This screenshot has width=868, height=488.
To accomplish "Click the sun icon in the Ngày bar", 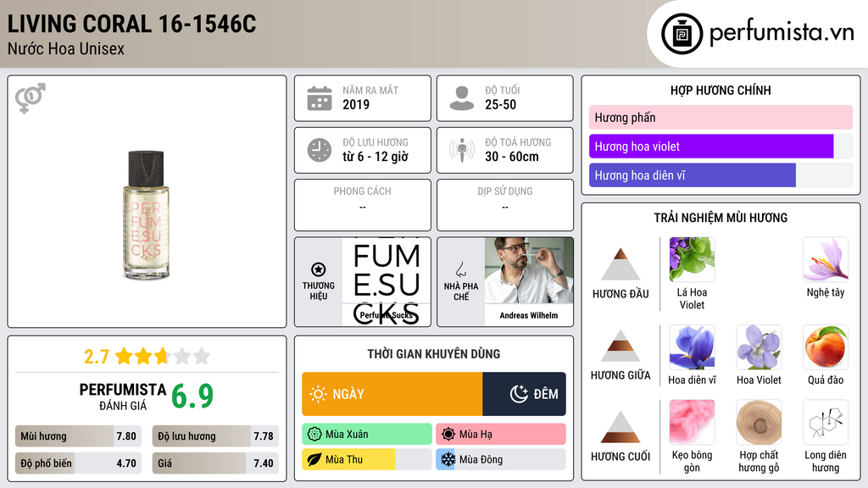I will [x=319, y=394].
